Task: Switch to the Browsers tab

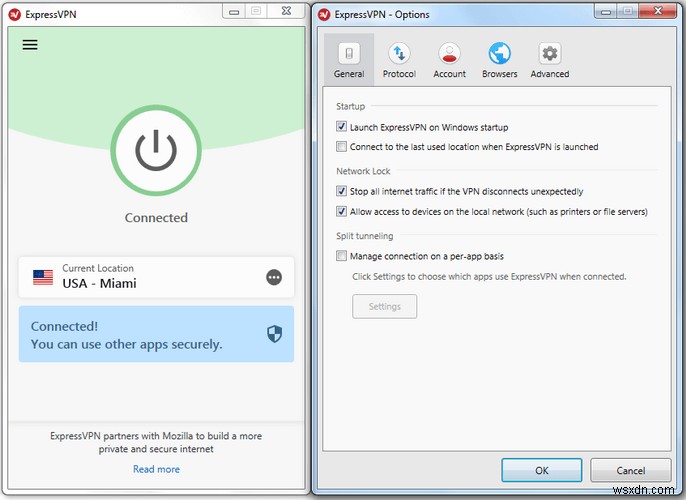Action: pyautogui.click(x=500, y=60)
